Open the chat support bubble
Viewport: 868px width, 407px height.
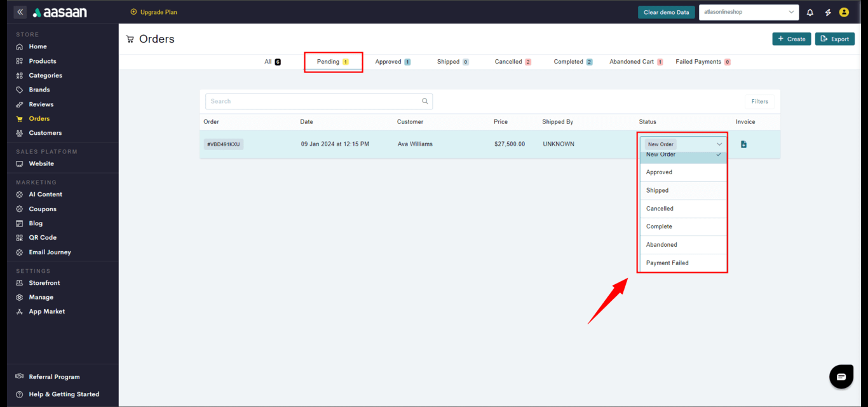tap(841, 376)
